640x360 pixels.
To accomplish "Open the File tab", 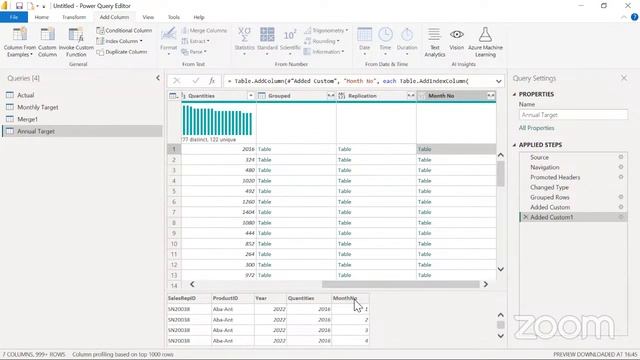I will [14, 17].
